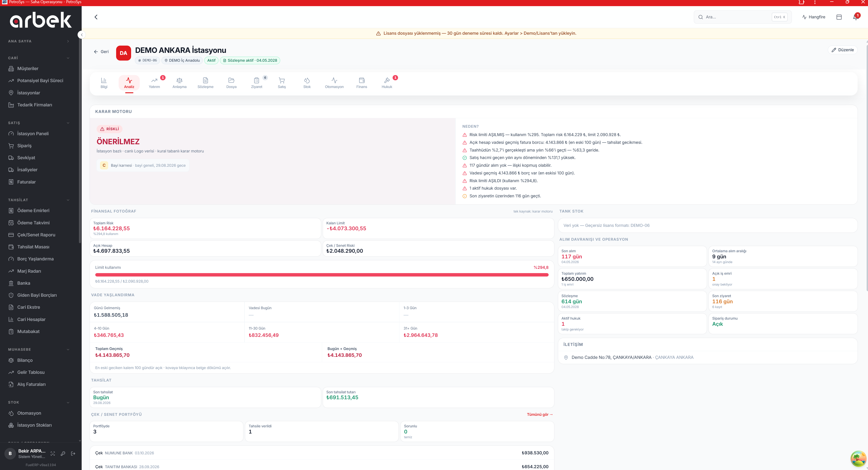This screenshot has height=470, width=868.
Task: Click the key icon beside user profile
Action: (63, 453)
